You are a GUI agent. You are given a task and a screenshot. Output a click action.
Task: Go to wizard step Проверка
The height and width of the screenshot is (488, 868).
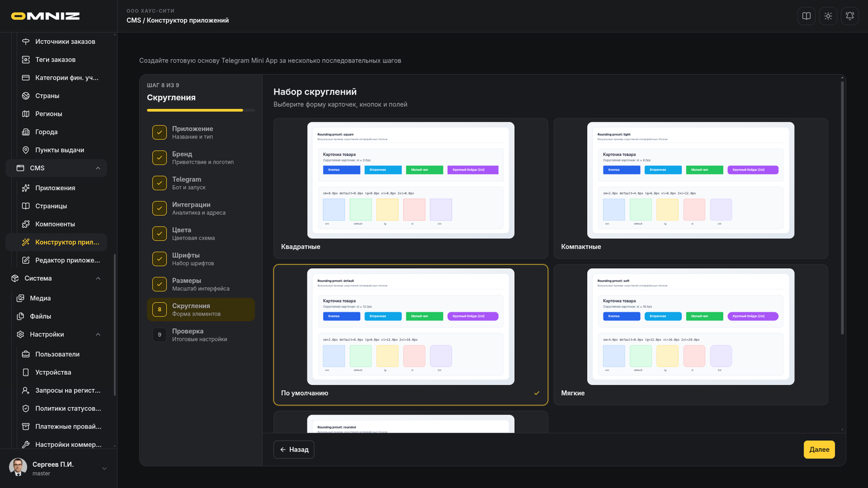pos(201,335)
